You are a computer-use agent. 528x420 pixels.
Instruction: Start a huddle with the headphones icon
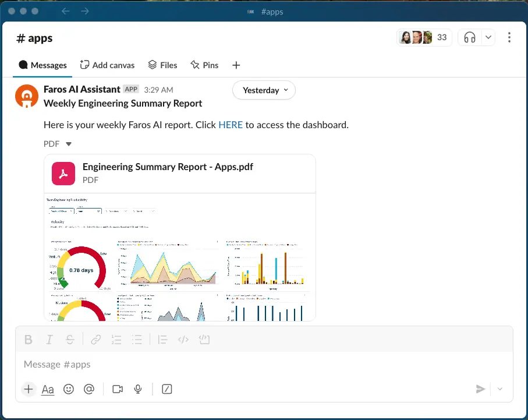coord(469,37)
